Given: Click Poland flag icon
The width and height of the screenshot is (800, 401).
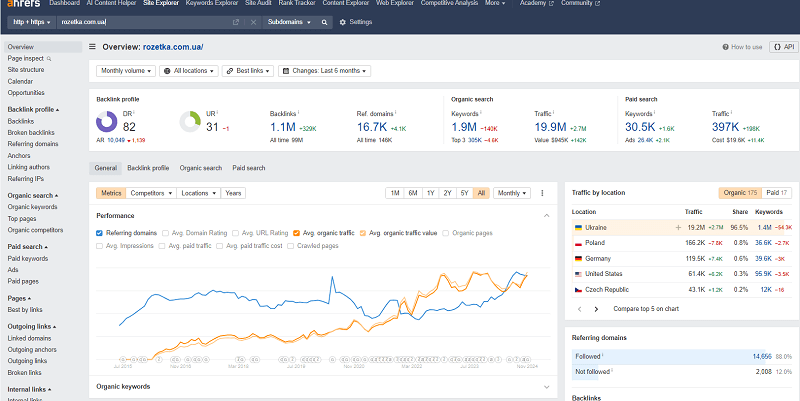Looking at the screenshot, I should click(578, 243).
